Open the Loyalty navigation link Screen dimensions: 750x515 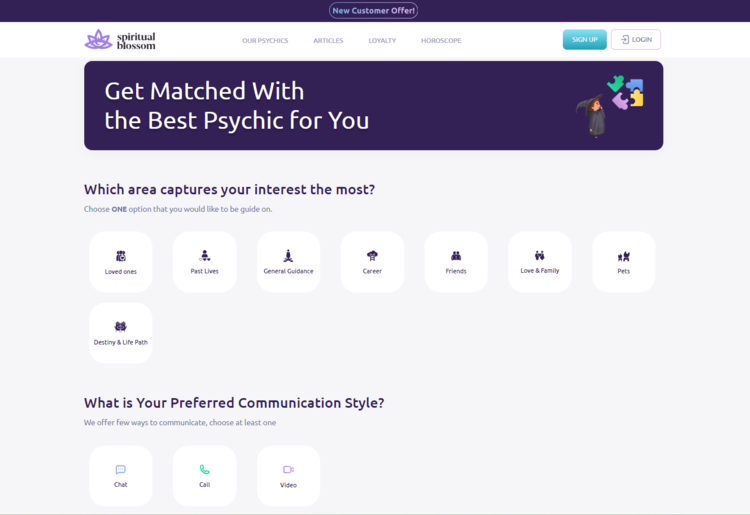click(382, 41)
